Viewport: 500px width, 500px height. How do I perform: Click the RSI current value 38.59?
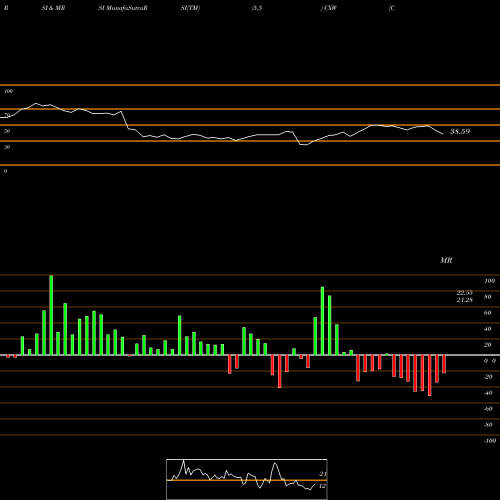(460, 131)
